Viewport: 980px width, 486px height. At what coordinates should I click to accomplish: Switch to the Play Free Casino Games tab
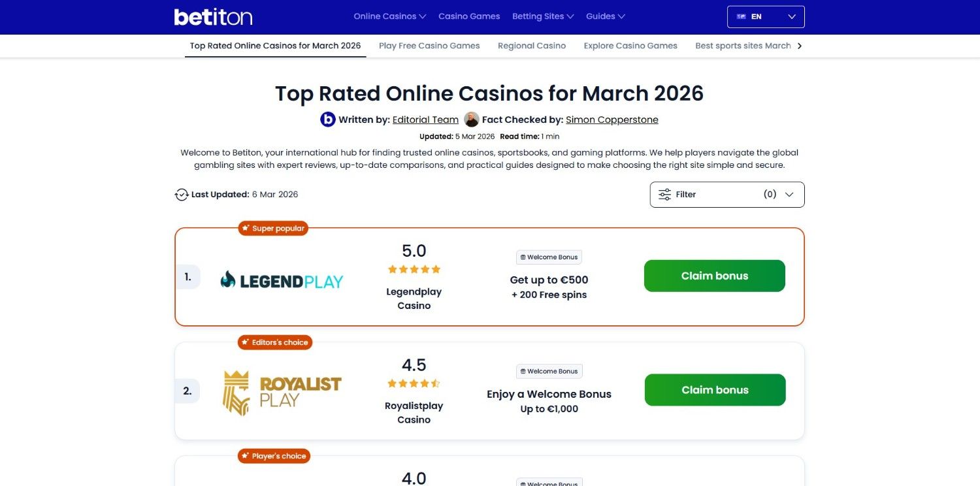click(429, 46)
